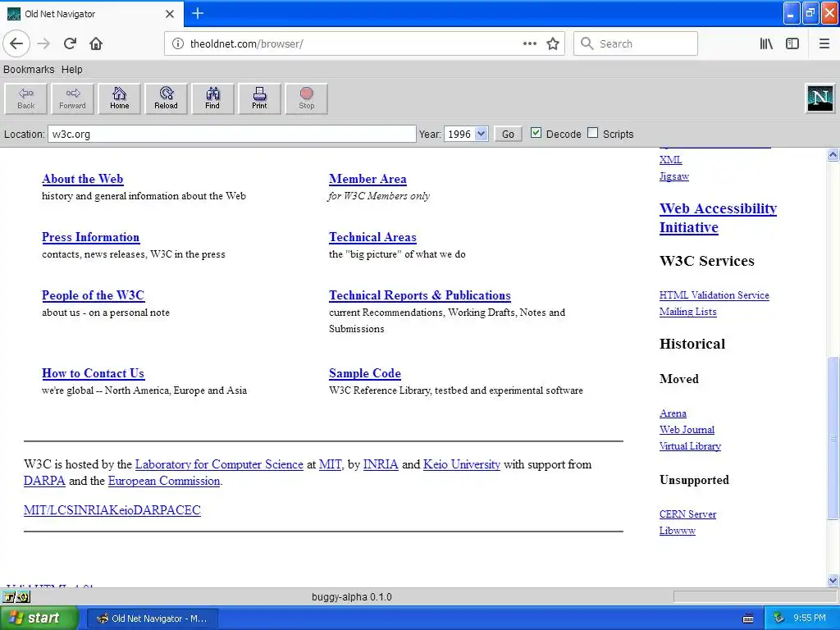Screen dimensions: 840x630
Task: Open Laboratory for Computer Science link
Action: pyautogui.click(x=219, y=464)
